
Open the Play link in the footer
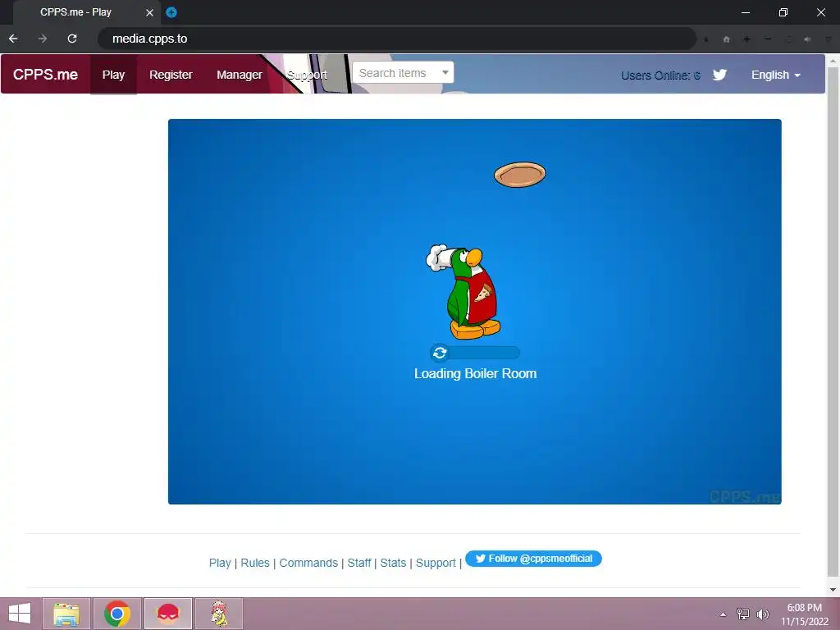(220, 563)
